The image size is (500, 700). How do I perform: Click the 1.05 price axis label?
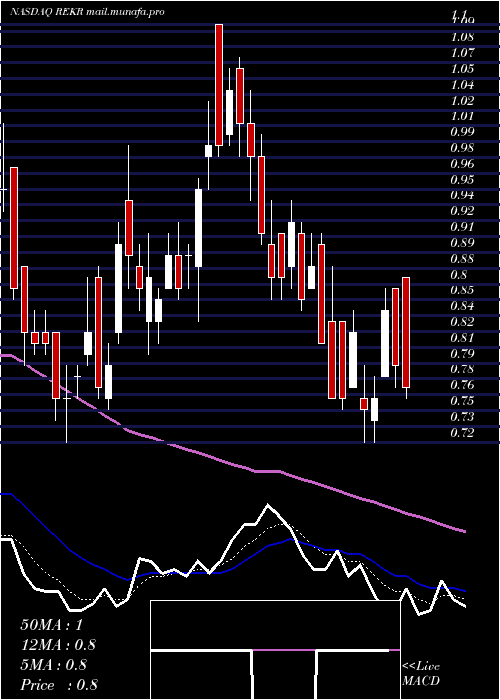[x=462, y=68]
